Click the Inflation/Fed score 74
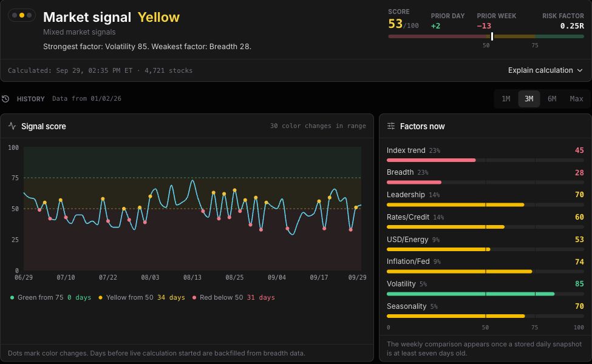The width and height of the screenshot is (592, 364). point(579,262)
